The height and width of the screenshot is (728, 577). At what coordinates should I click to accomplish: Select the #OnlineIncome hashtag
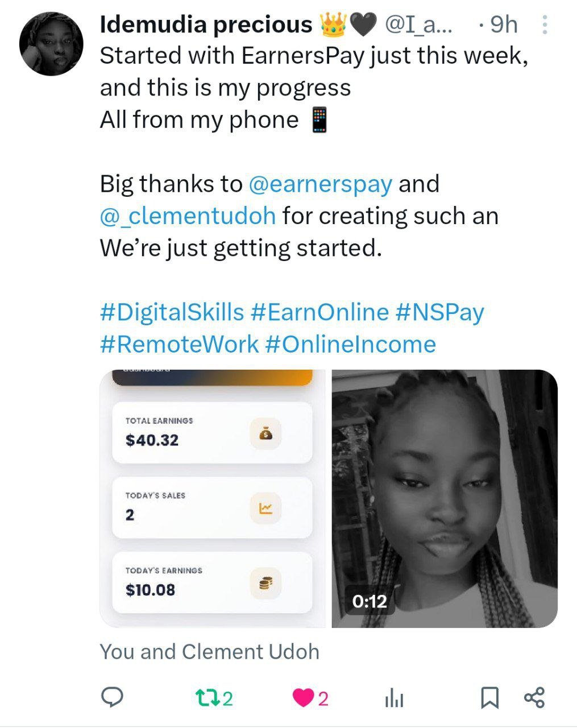point(350,344)
